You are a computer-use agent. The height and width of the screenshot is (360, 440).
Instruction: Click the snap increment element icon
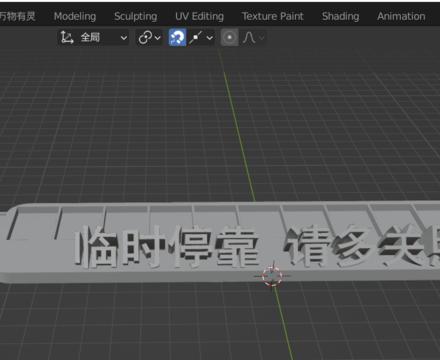pos(196,37)
